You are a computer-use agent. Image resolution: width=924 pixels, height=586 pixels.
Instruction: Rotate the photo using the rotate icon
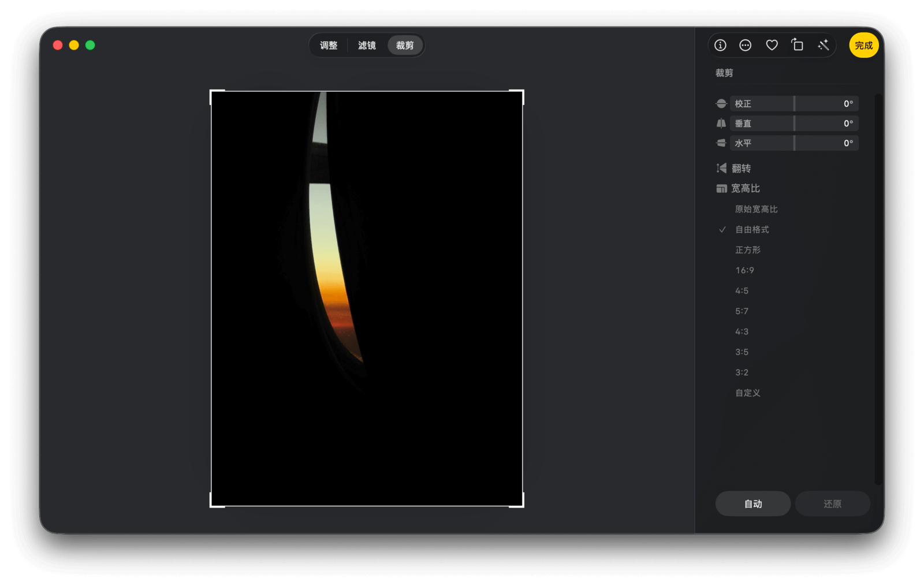798,45
